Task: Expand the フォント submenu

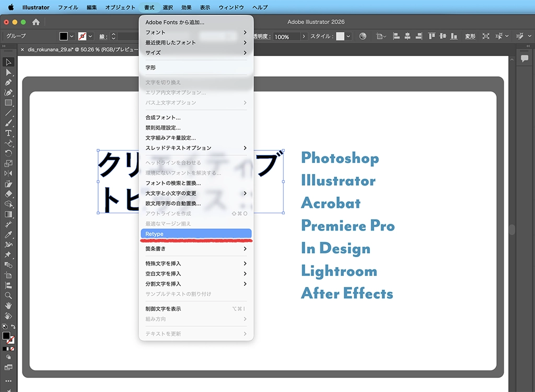Action: (x=196, y=32)
